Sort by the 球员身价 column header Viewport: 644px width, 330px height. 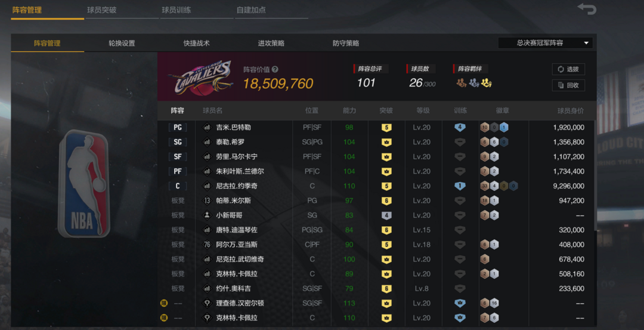[x=570, y=110]
